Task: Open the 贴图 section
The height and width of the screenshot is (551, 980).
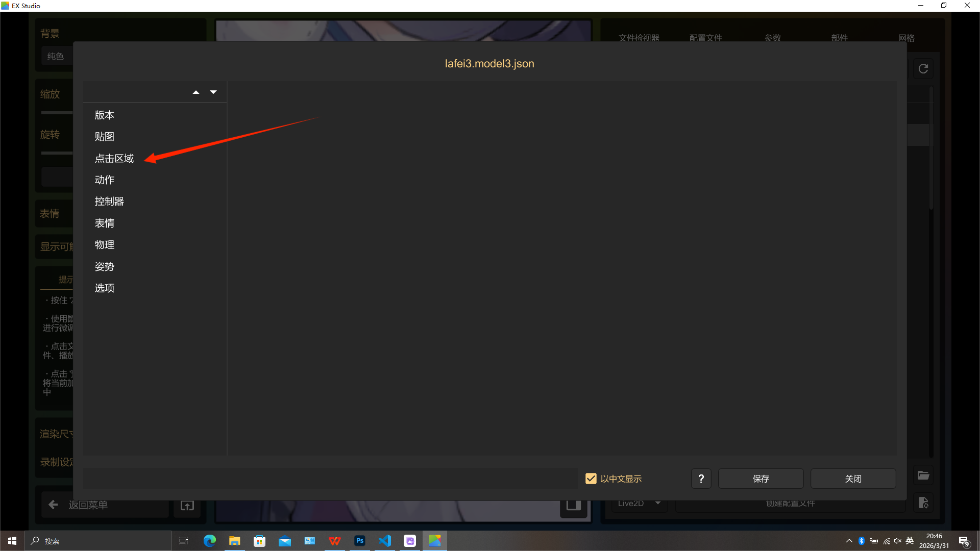Action: (105, 137)
